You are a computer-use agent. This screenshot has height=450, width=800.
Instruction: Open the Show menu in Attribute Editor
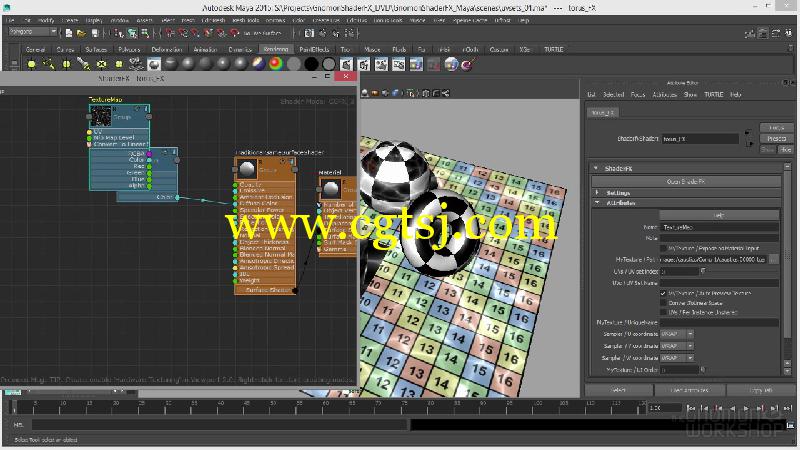tap(690, 94)
